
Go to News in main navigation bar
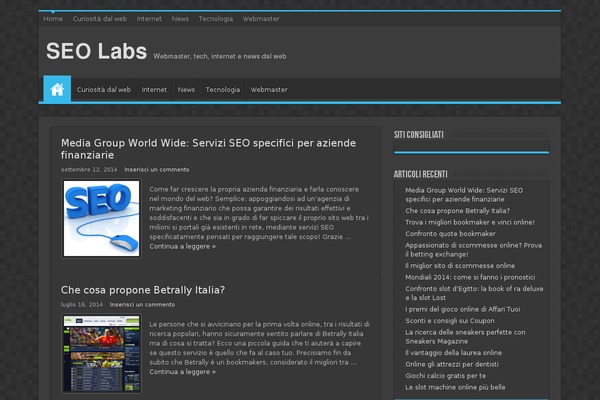coord(186,90)
